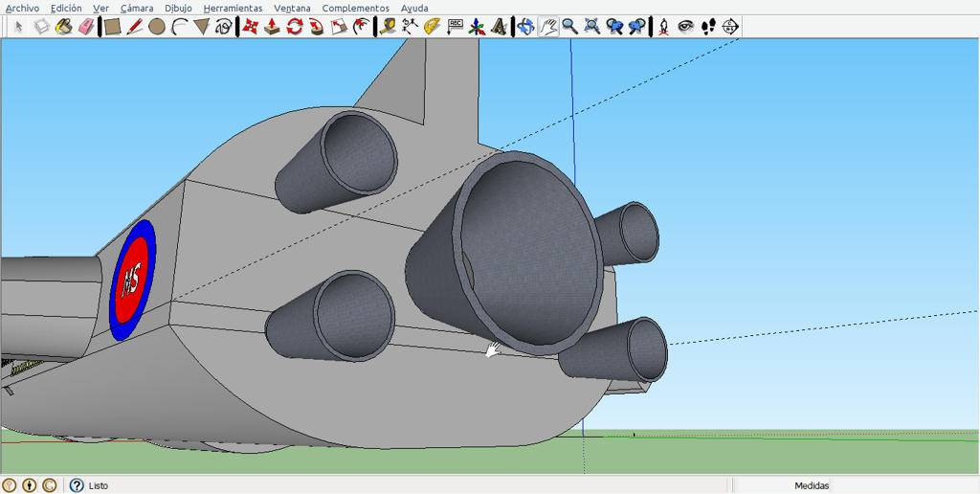Screen dimensions: 980x494
Task: Open the Cámara menu
Action: tap(137, 8)
